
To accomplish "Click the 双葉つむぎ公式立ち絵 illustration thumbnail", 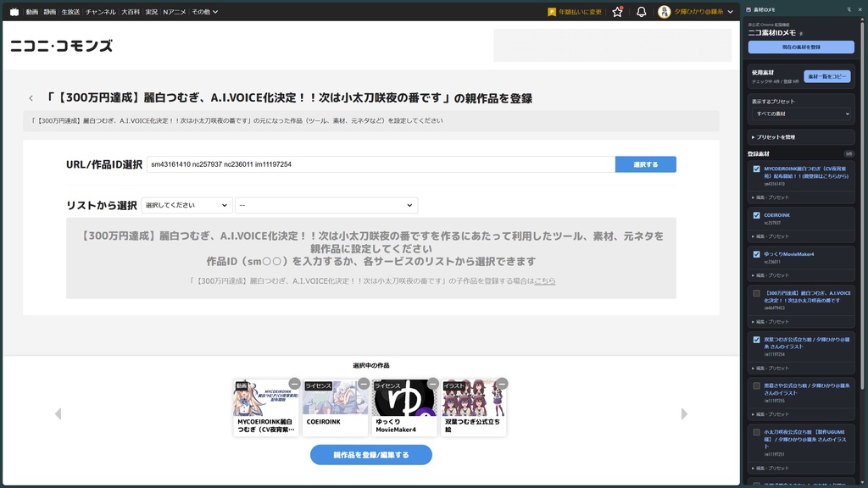I will pos(473,398).
